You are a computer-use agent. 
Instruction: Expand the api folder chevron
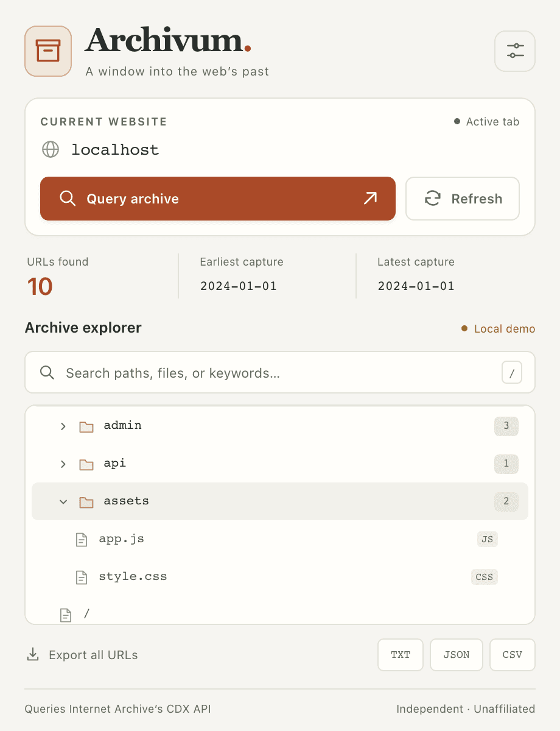click(x=63, y=464)
